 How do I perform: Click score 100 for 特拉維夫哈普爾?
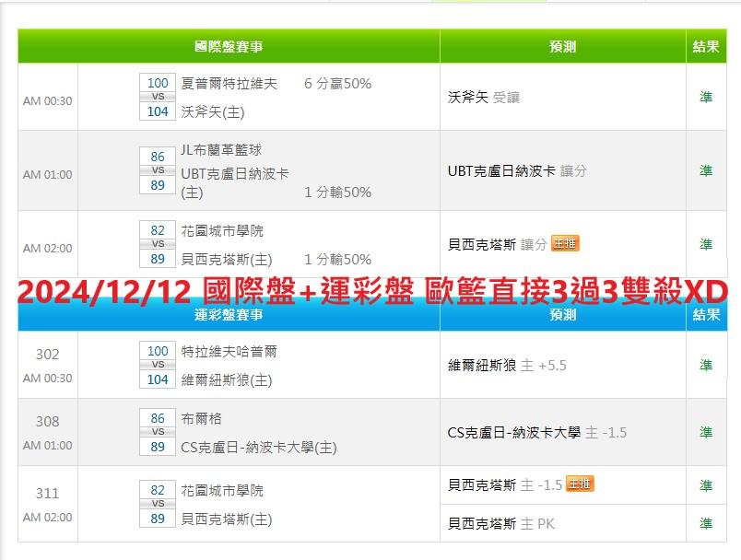[158, 351]
